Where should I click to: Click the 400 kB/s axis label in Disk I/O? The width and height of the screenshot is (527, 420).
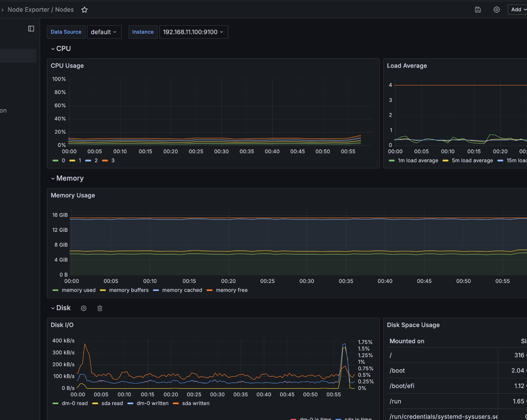point(63,341)
